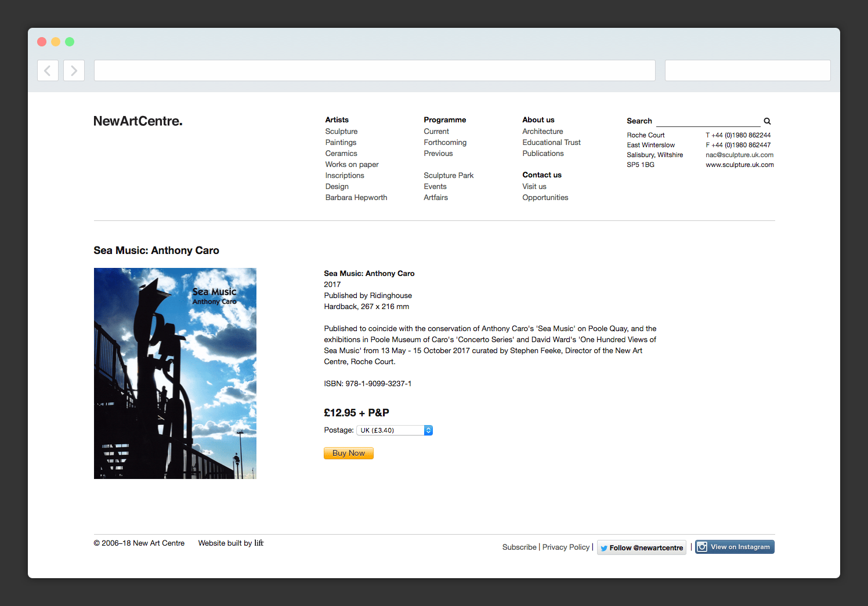
Task: Click the 'Roche Court' address line
Action: coord(646,135)
